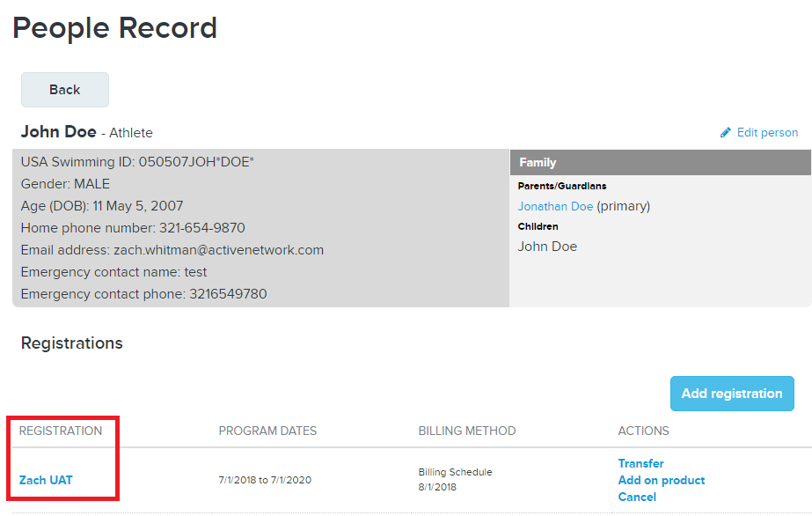
Task: Click the USA Swimming ID line
Action: tap(137, 162)
